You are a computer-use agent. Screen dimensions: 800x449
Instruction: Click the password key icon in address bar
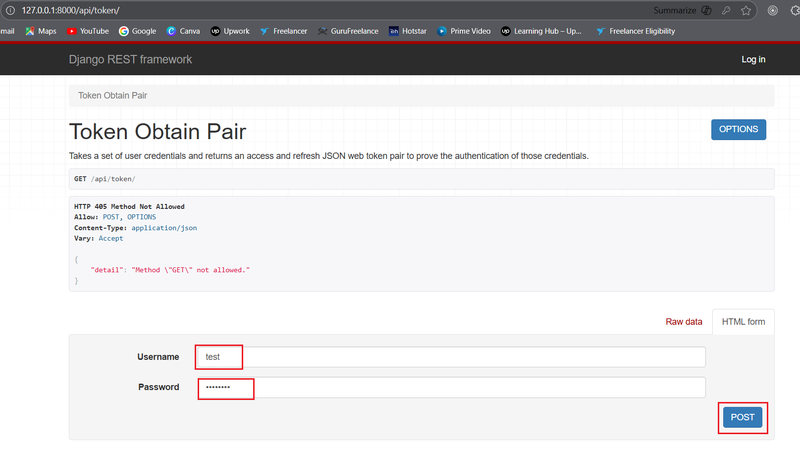tap(726, 10)
